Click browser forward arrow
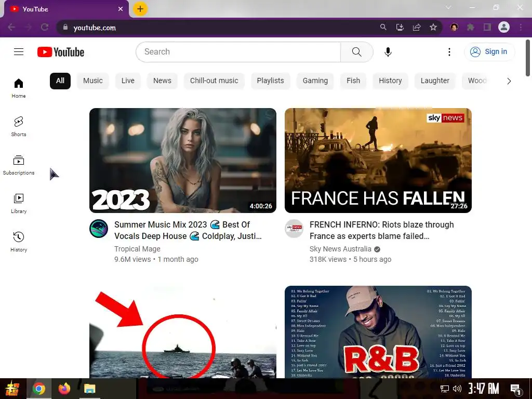532x399 pixels. [28, 27]
